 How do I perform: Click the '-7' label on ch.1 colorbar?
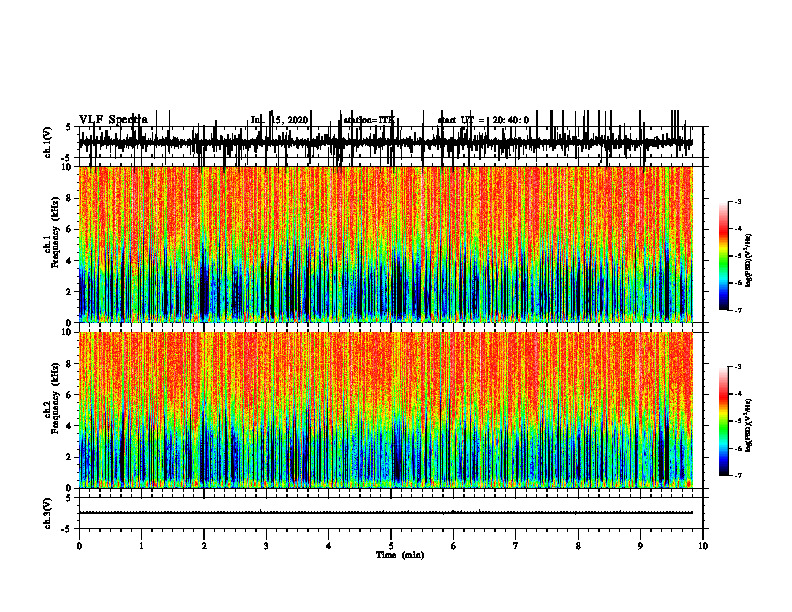click(x=738, y=310)
